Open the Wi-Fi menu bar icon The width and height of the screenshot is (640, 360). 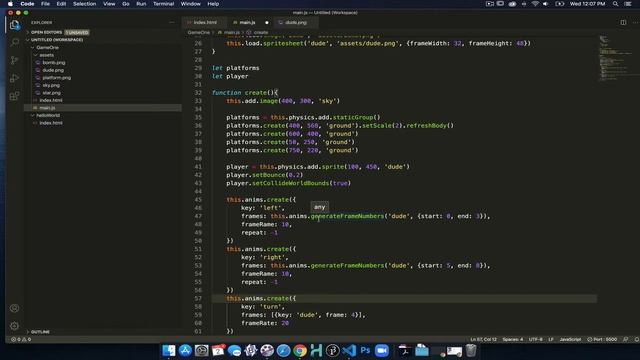(x=535, y=4)
